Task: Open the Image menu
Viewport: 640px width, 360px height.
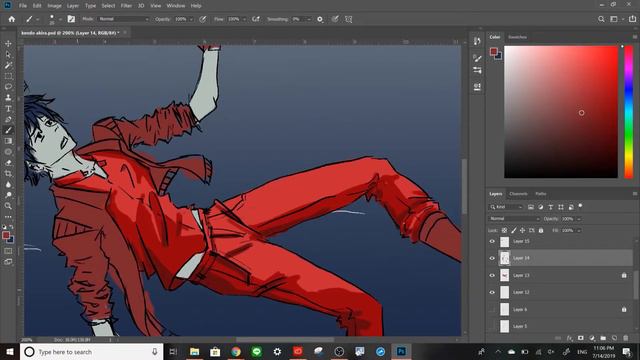Action: point(54,6)
